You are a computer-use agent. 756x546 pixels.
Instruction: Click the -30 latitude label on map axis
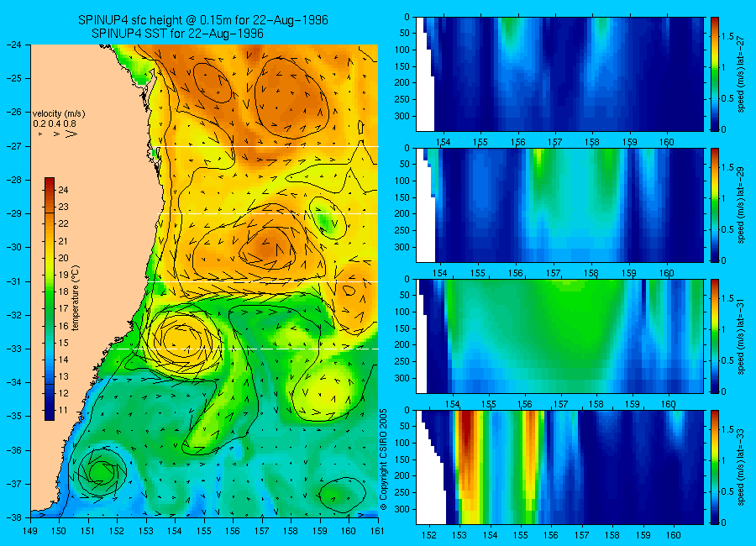(13, 247)
